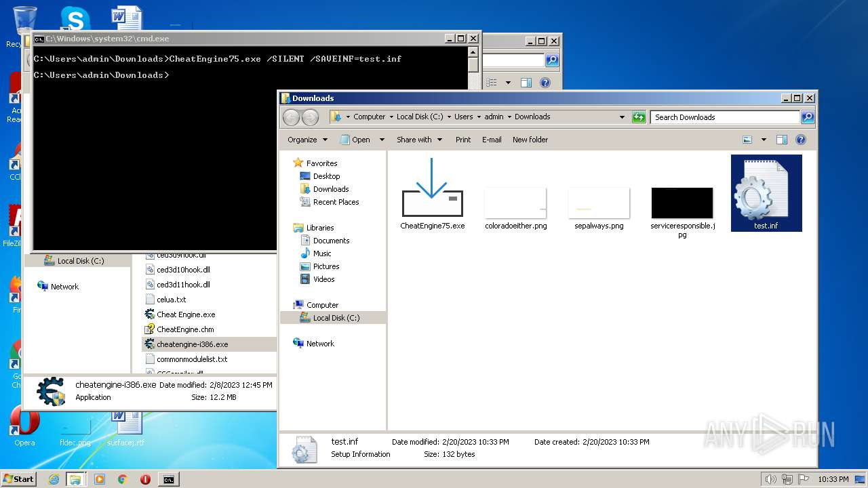Open the Share with menu
868x488 pixels.
click(x=419, y=140)
